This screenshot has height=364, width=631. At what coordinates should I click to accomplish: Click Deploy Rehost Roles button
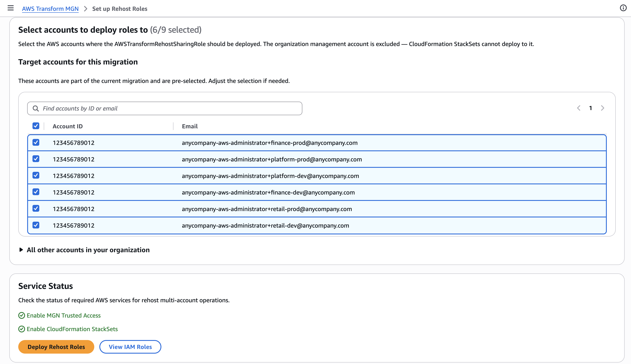(56, 347)
